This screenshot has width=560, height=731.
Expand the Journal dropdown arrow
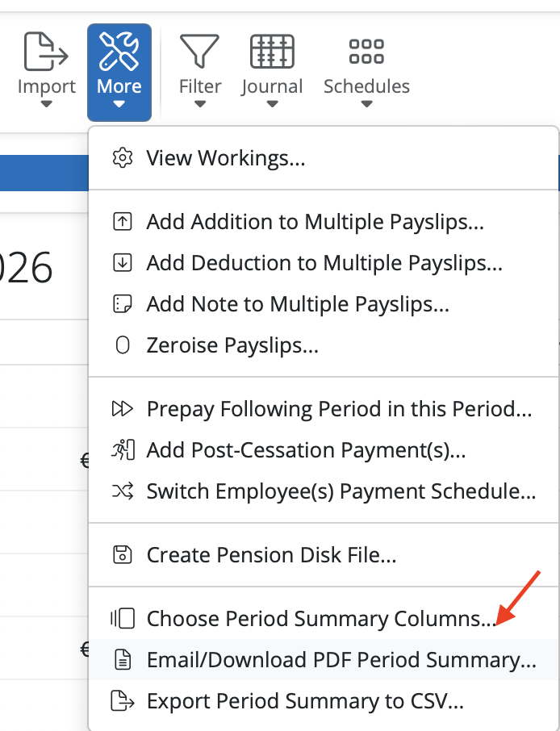coord(272,104)
